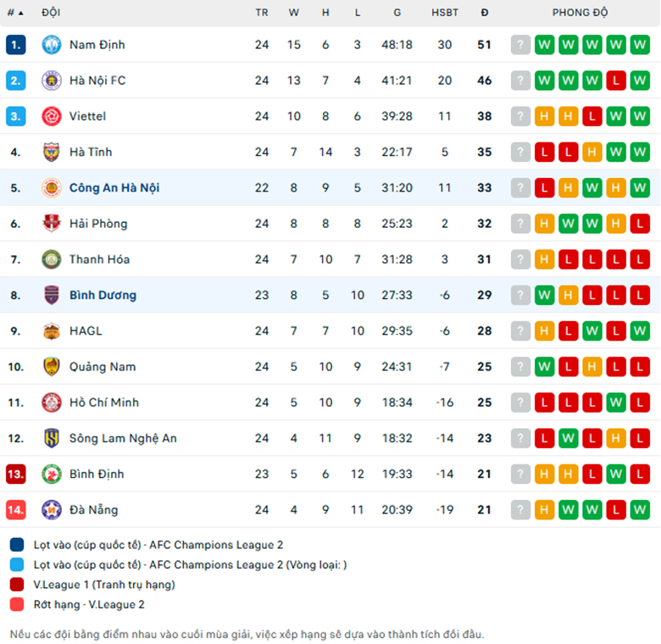Click the Hải Phòng club emblem
Image resolution: width=661 pixels, height=644 pixels.
(52, 224)
